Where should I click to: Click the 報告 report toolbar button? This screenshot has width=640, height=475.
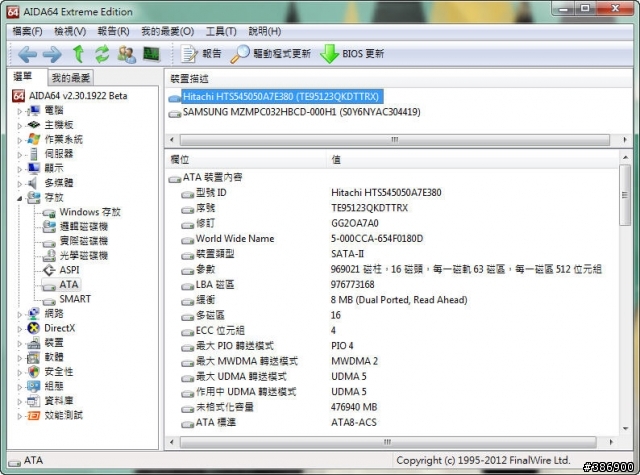(x=201, y=54)
